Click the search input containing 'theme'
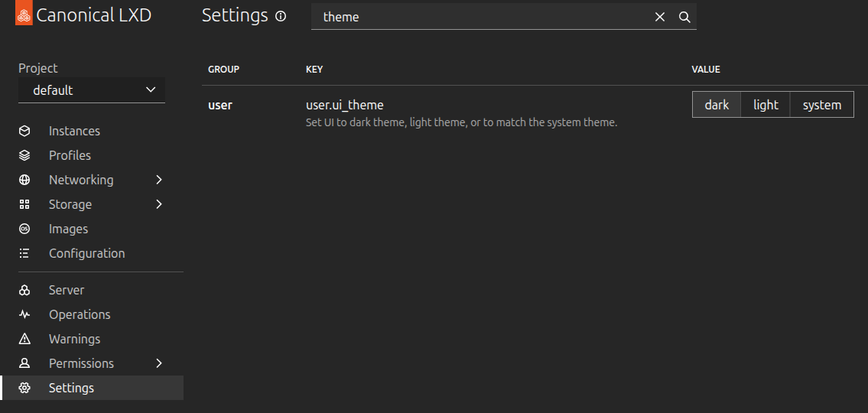Screen dimensions: 868x413 pos(482,17)
